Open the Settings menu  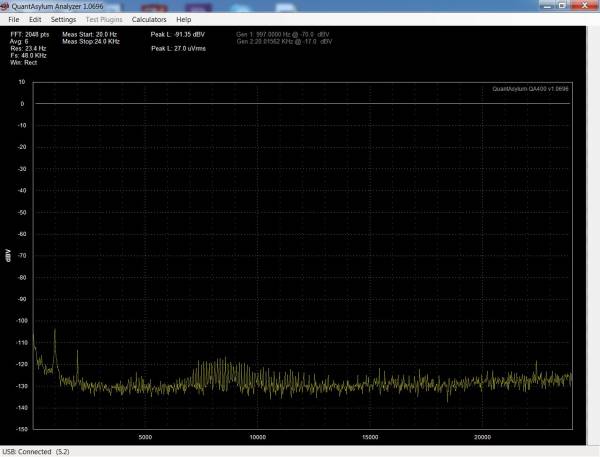coord(63,20)
